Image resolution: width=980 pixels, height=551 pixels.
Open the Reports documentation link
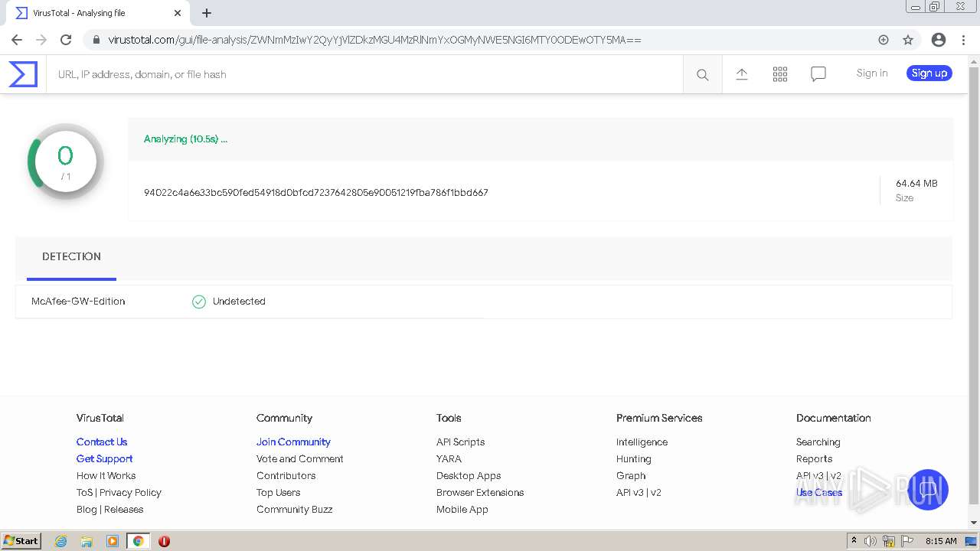814,459
